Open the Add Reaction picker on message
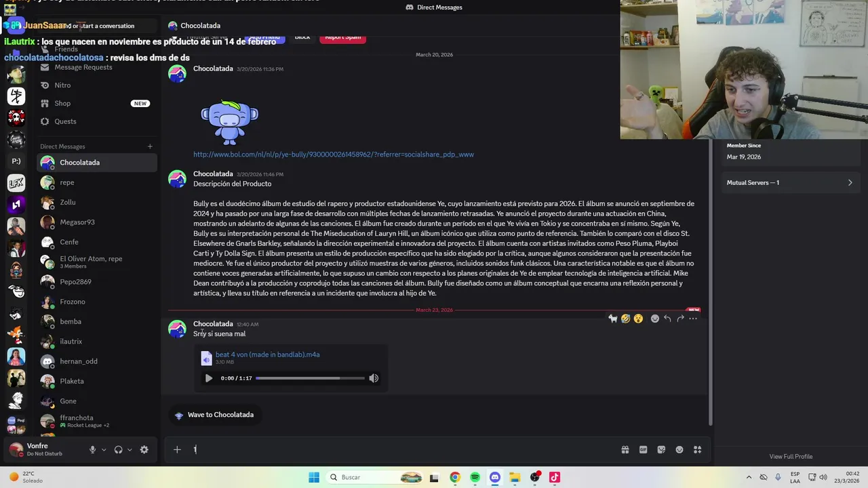 654,319
